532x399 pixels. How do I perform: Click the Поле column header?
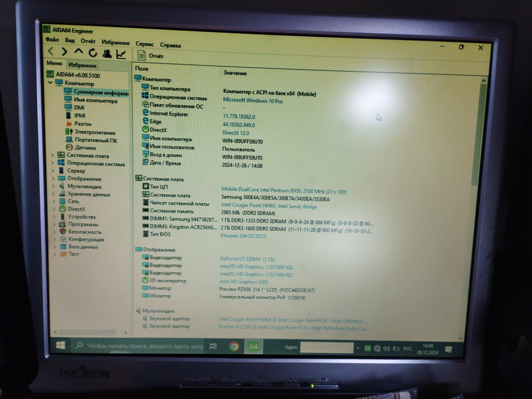point(142,68)
